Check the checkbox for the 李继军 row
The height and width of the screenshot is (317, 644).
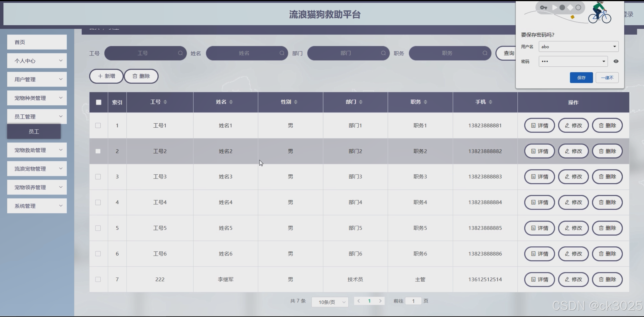[x=98, y=279]
